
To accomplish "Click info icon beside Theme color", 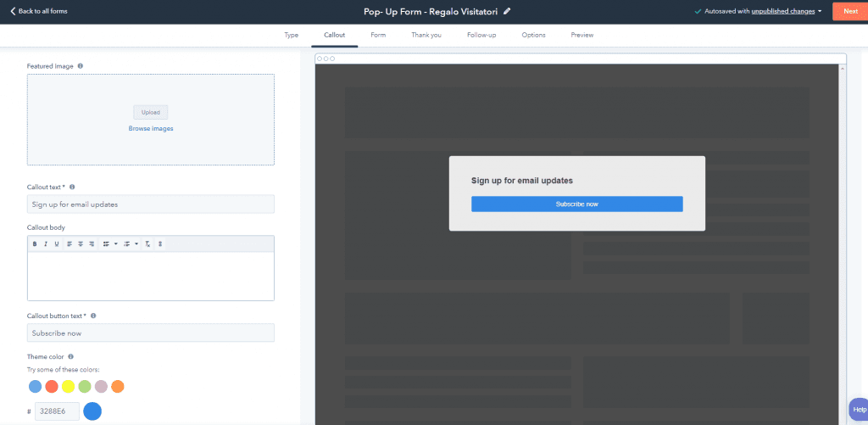I will [70, 357].
